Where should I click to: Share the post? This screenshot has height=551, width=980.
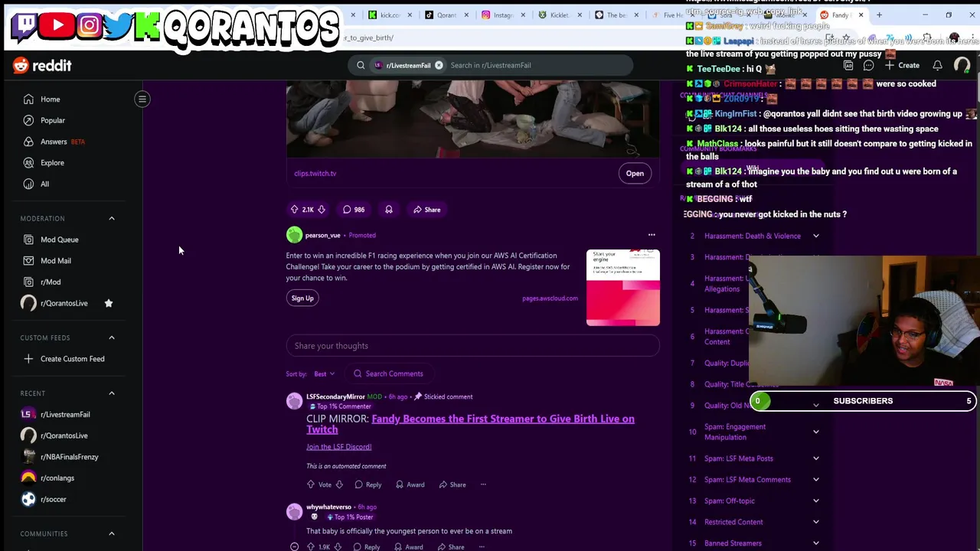[x=427, y=210]
